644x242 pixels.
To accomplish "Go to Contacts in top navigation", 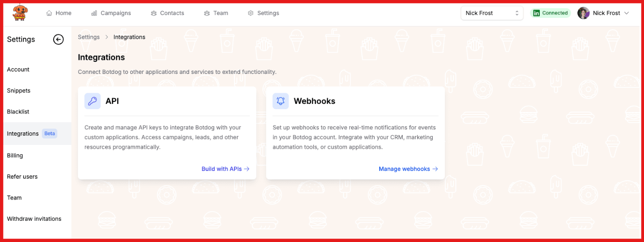I will click(x=167, y=13).
